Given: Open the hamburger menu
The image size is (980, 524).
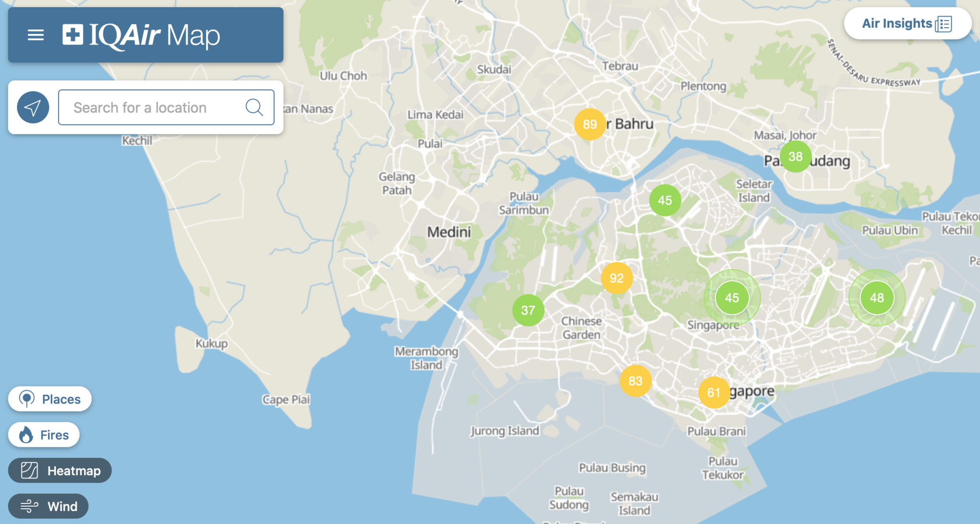Looking at the screenshot, I should 35,35.
